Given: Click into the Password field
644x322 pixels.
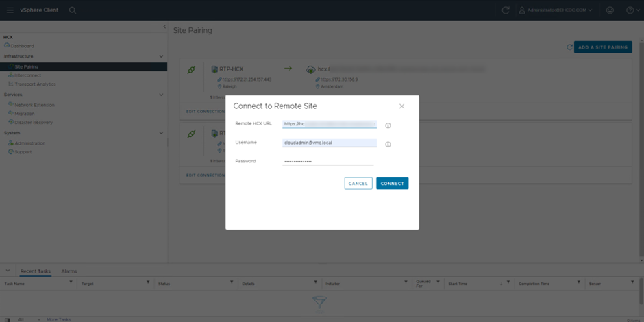Looking at the screenshot, I should pos(327,162).
